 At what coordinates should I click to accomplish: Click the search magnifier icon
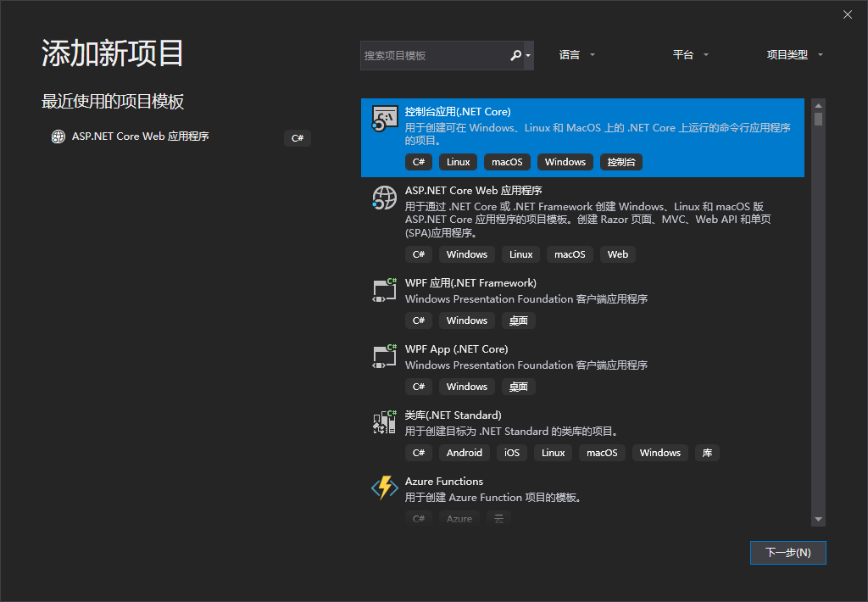(x=515, y=55)
